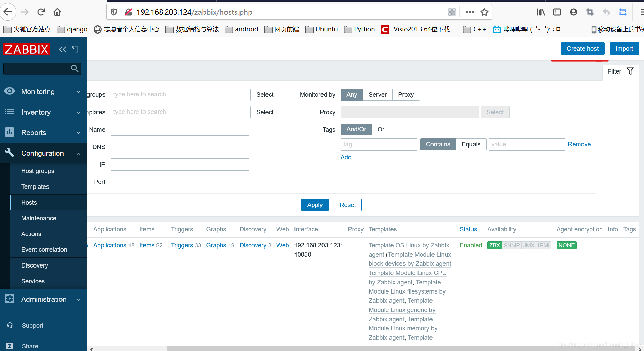
Task: Toggle the browser sidebar view
Action: tap(557, 12)
